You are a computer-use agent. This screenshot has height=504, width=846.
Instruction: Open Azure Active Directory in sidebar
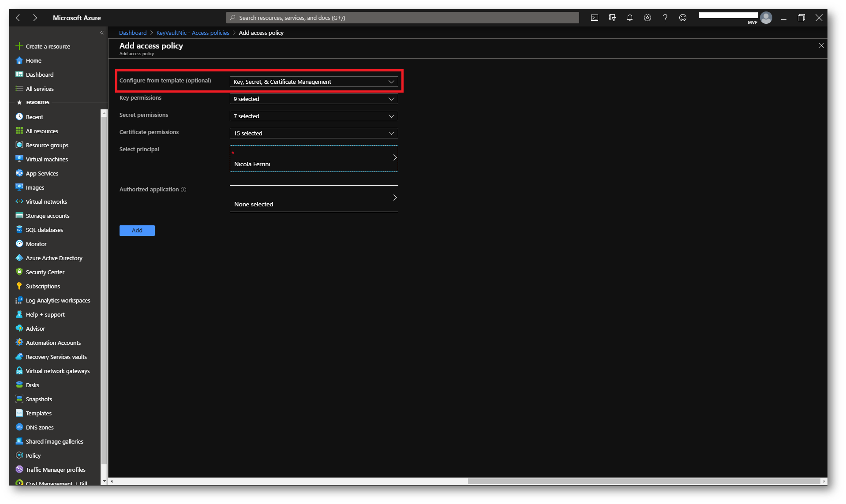(x=54, y=258)
